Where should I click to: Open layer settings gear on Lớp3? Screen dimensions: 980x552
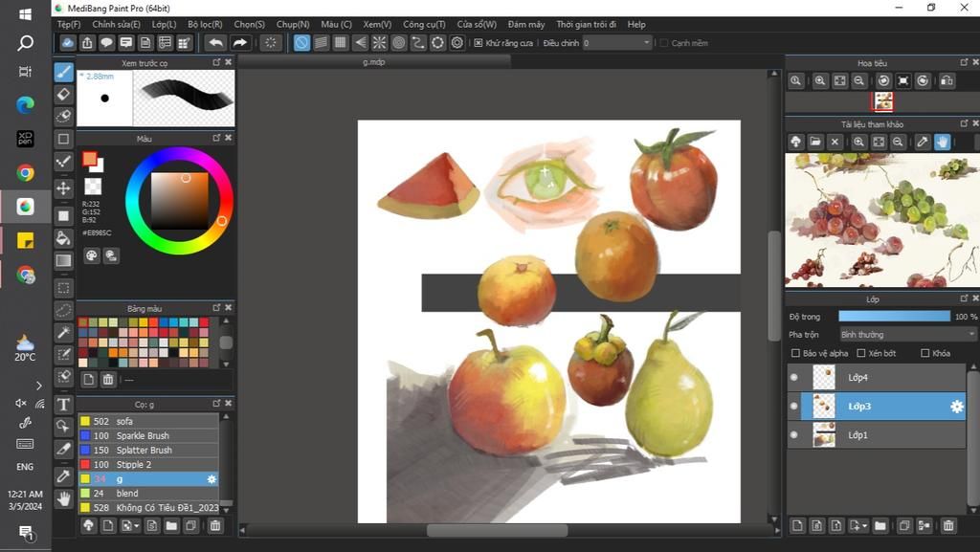tap(957, 407)
